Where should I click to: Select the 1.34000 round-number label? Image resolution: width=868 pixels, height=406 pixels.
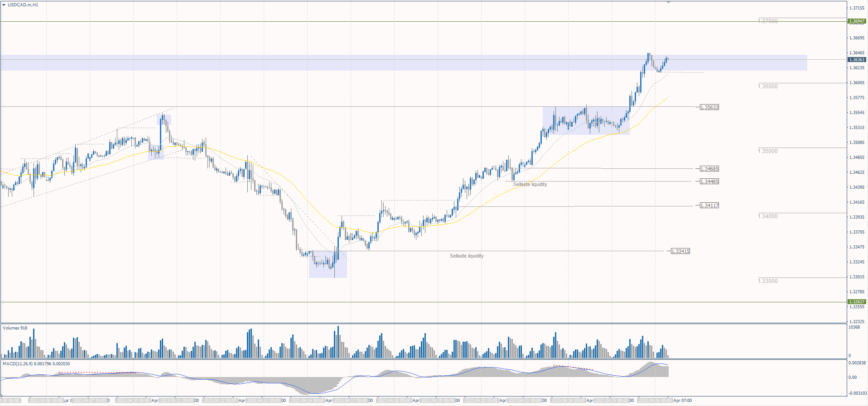(768, 216)
